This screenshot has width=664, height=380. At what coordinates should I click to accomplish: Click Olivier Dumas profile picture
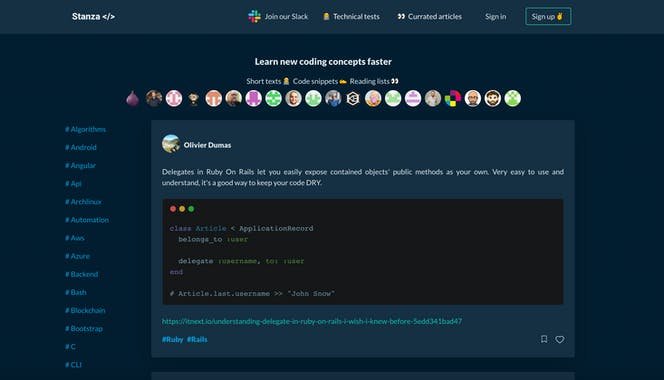point(171,144)
